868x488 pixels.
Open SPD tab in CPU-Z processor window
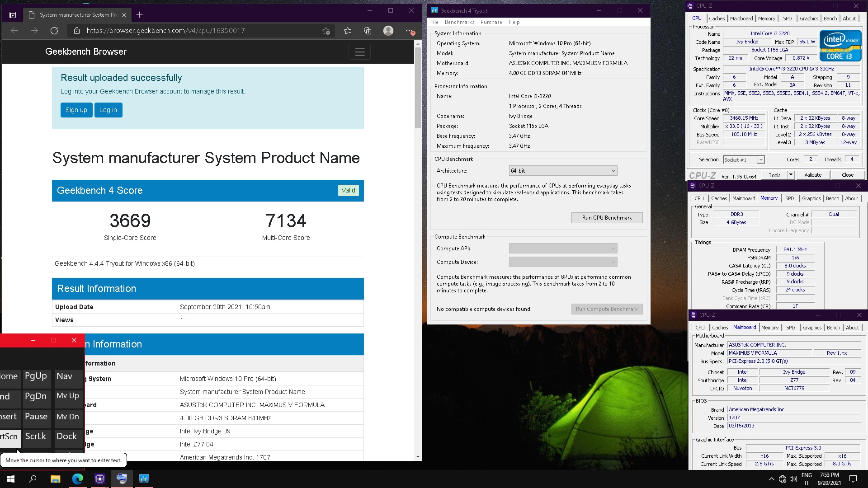tap(787, 19)
